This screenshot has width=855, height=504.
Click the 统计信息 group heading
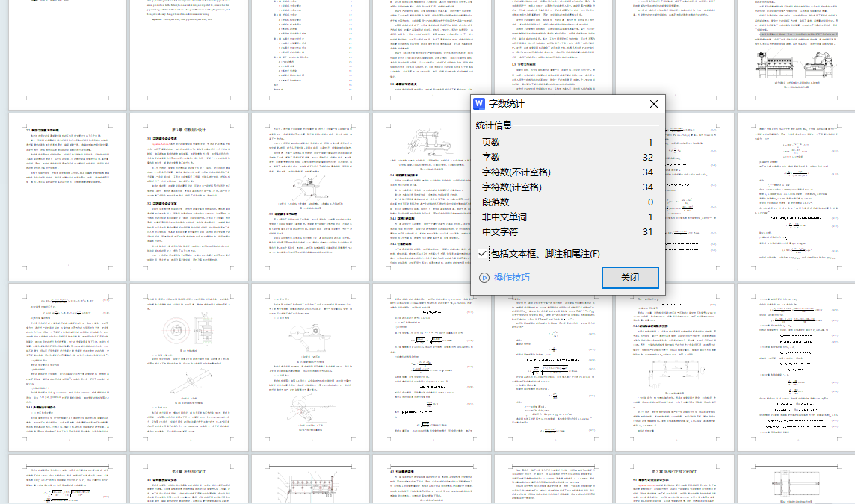pos(494,125)
